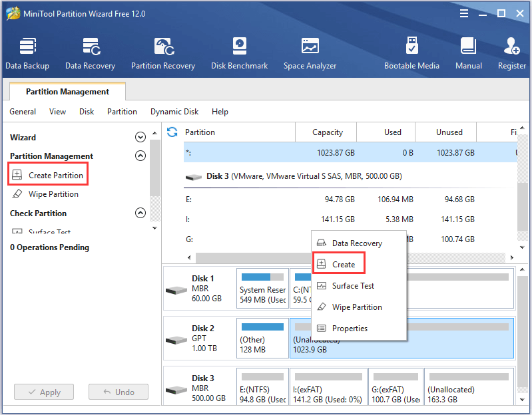Click the Unused column header
This screenshot has width=532, height=415.
point(446,132)
